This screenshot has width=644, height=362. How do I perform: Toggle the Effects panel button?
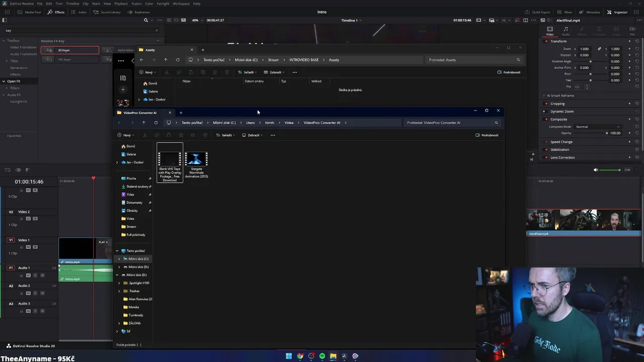click(x=56, y=12)
